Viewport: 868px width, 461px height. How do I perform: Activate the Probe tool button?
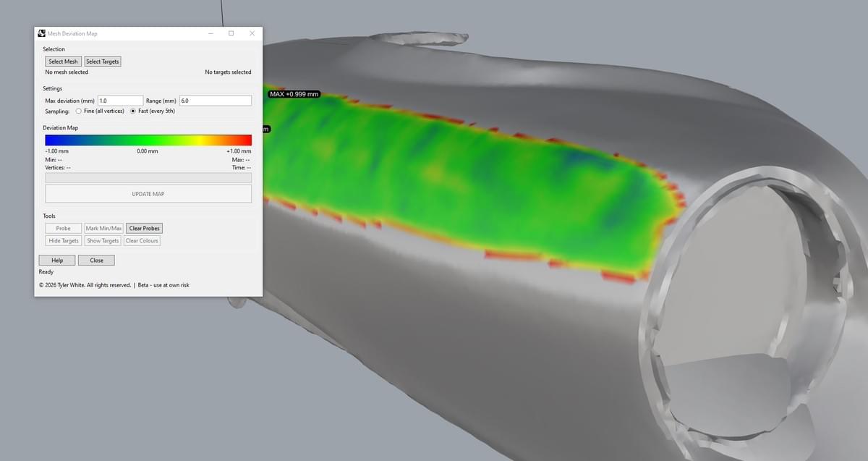click(63, 228)
